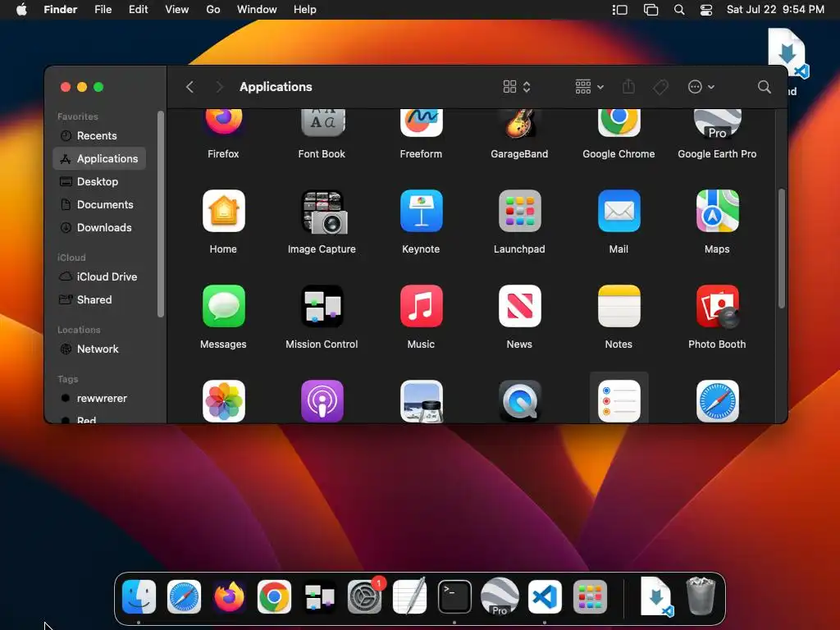Select the QuickTime Player icon
840x630 pixels.
[x=519, y=401]
